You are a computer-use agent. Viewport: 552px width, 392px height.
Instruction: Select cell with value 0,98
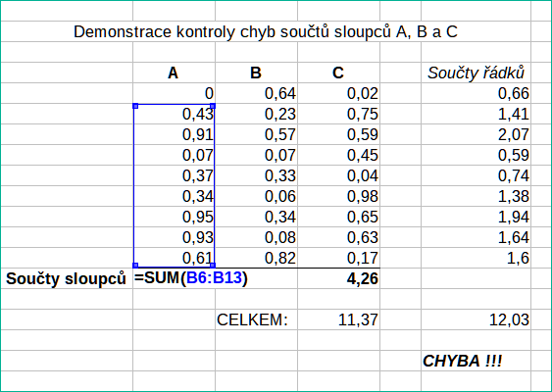point(338,196)
